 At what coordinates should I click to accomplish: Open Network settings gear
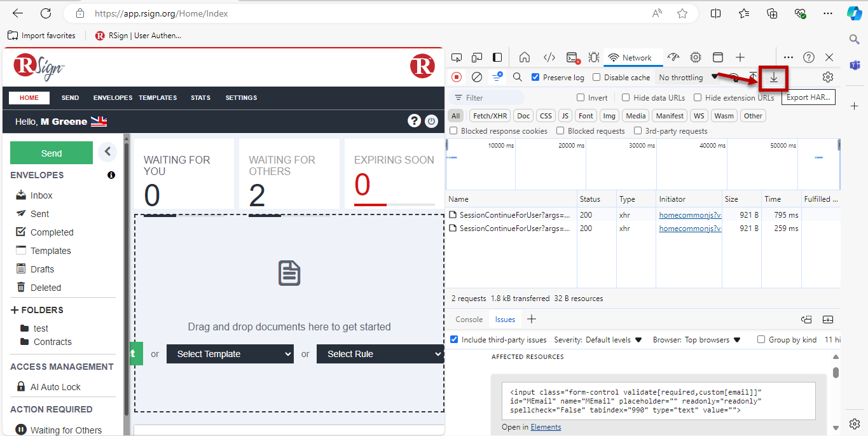tap(827, 77)
